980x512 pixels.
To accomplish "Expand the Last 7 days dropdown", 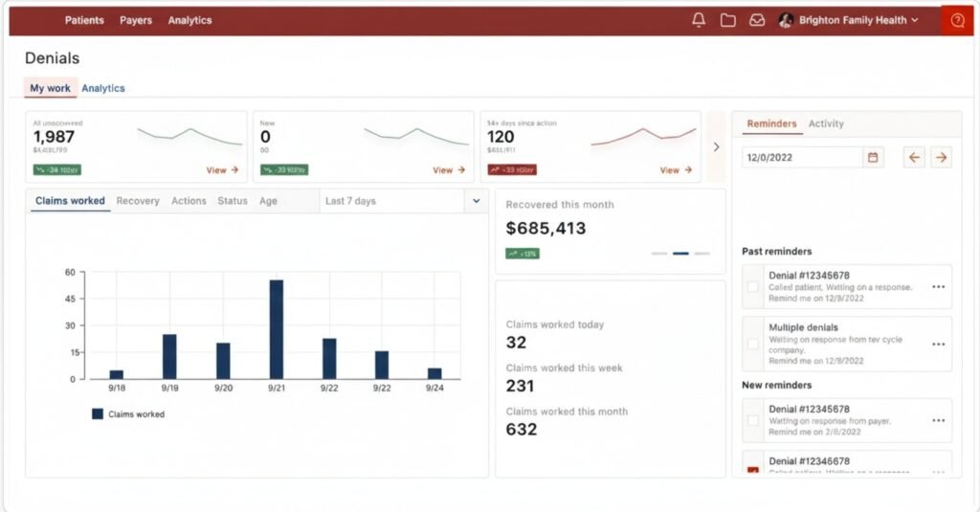I will (477, 201).
